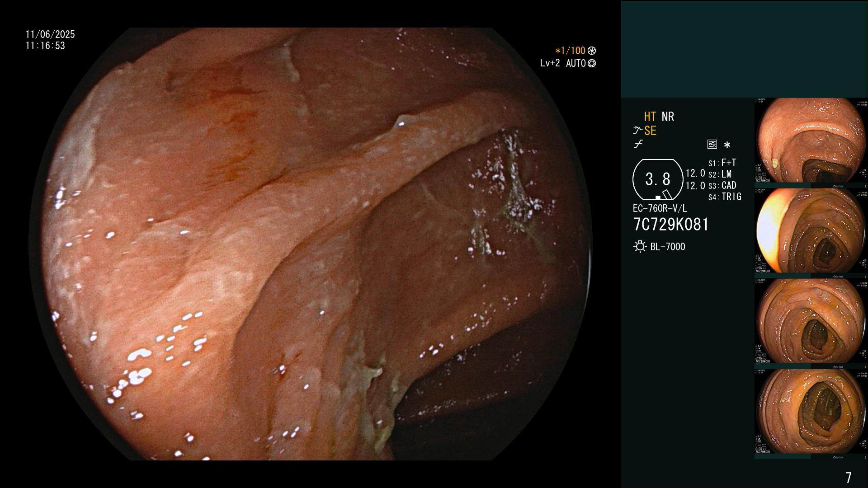
Task: Click the serial number 7C729K081
Action: click(671, 225)
